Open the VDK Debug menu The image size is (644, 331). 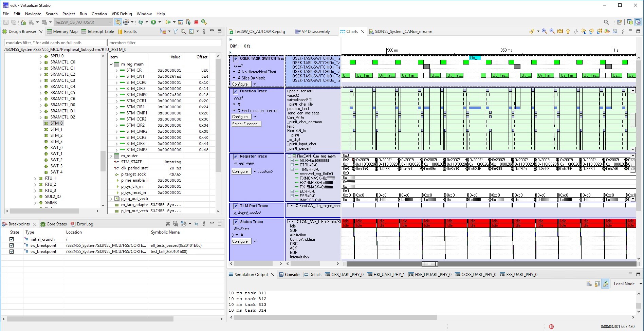pos(122,14)
